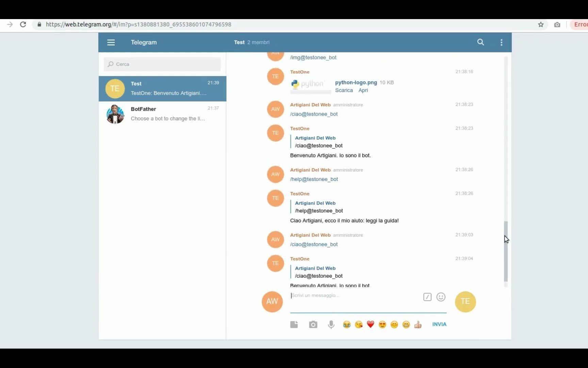Image resolution: width=588 pixels, height=368 pixels.
Task: Click AW avatar of 21:39:03 message
Action: pos(275,240)
